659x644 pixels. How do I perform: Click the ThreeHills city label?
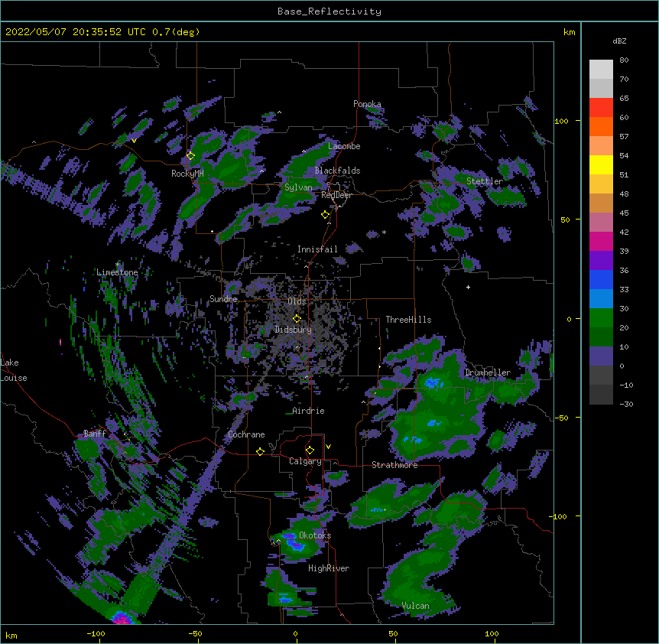tap(408, 320)
